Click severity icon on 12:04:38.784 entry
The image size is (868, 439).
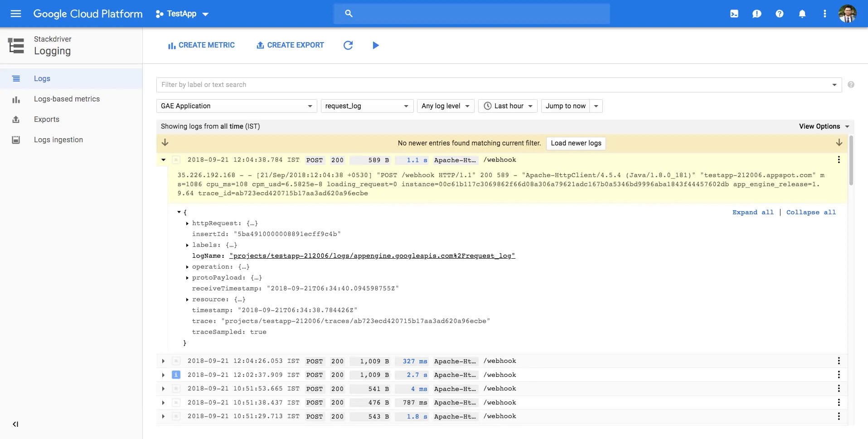tap(176, 160)
